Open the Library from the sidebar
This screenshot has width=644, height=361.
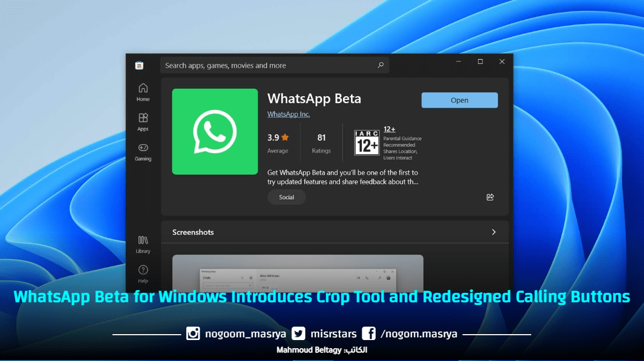[143, 244]
